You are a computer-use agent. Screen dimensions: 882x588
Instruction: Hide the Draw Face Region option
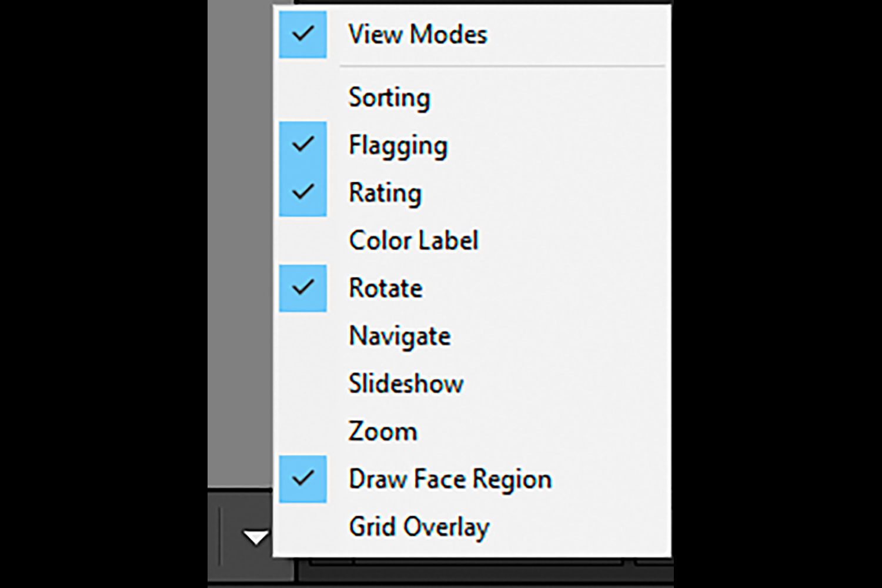(450, 479)
